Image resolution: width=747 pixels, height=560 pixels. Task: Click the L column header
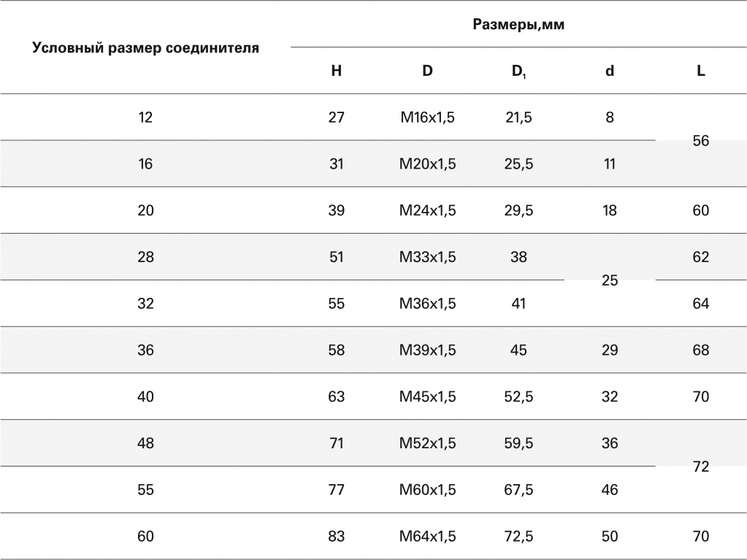701,71
